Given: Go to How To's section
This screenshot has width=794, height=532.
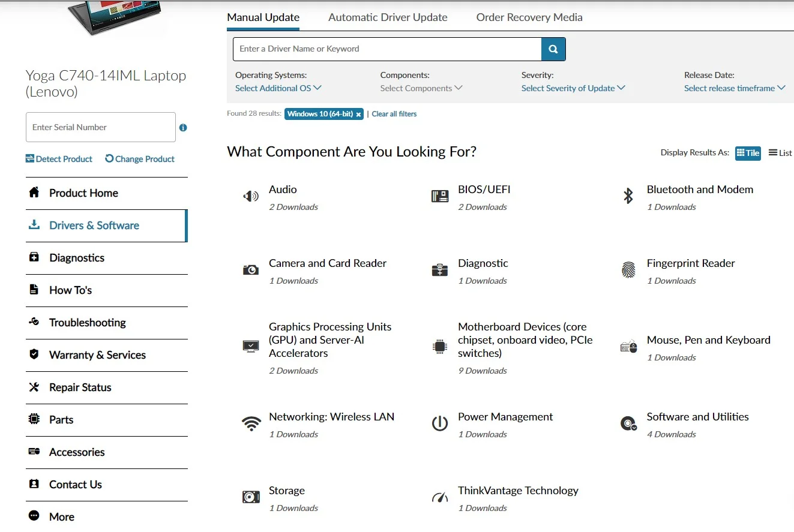Looking at the screenshot, I should pos(107,290).
